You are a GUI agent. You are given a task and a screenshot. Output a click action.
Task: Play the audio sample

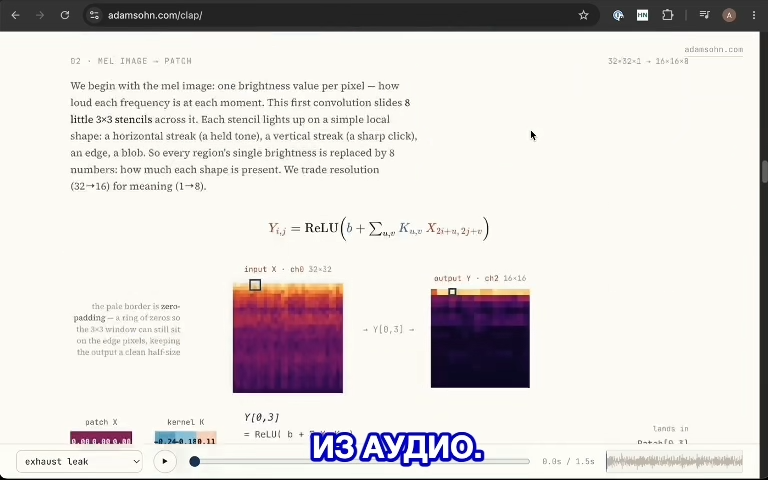(165, 461)
